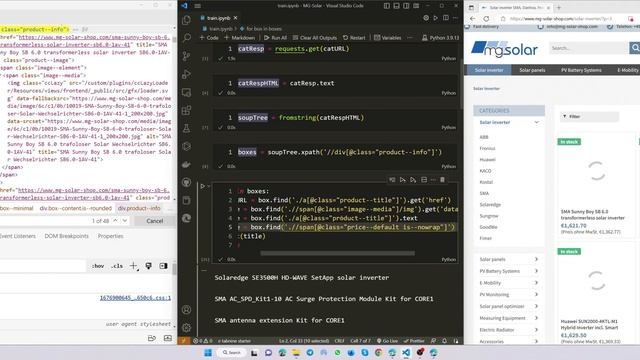Select Python 3.9.13 kernel picker

pos(440,38)
